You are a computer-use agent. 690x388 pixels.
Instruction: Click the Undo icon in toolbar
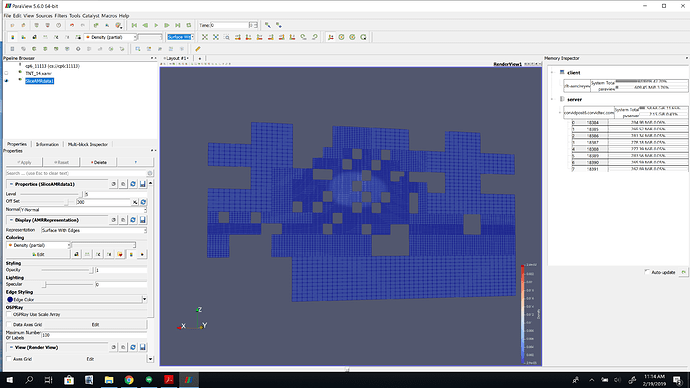click(72, 26)
